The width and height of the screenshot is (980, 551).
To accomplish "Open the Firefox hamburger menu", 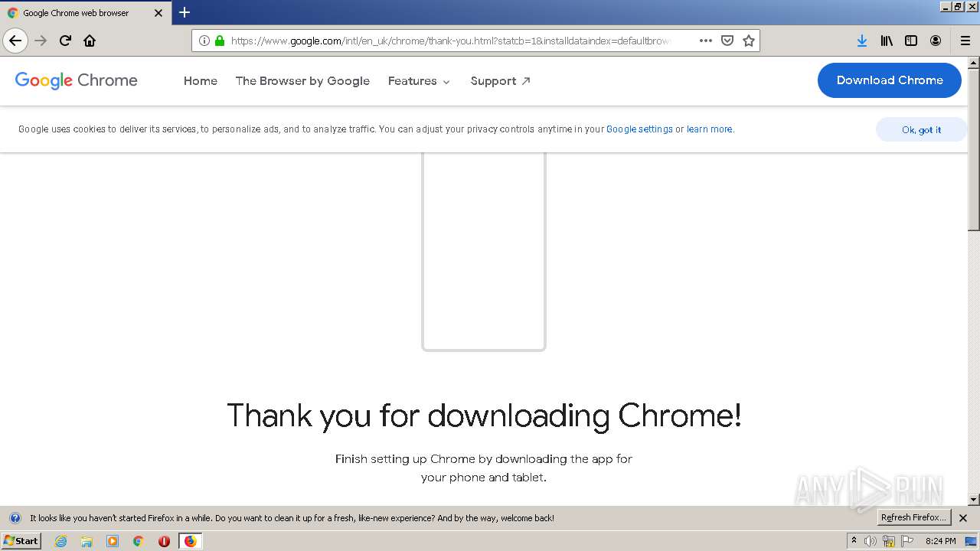I will 965,41.
